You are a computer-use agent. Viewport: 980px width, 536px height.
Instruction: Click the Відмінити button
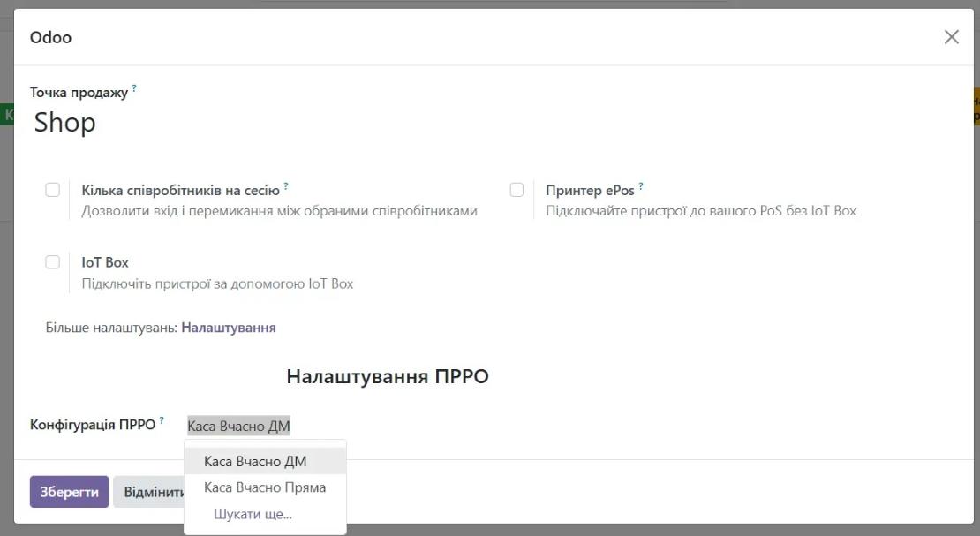150,491
